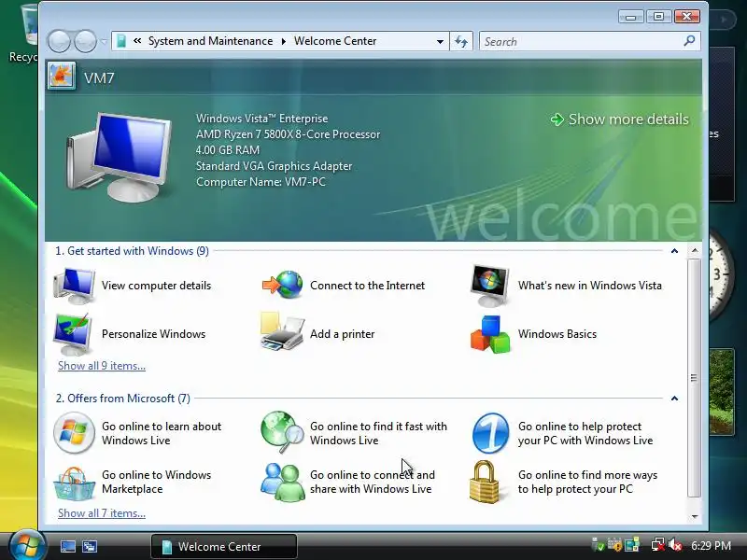Select the Windows Marketplace shopping basket icon
The height and width of the screenshot is (560, 747).
point(74,483)
